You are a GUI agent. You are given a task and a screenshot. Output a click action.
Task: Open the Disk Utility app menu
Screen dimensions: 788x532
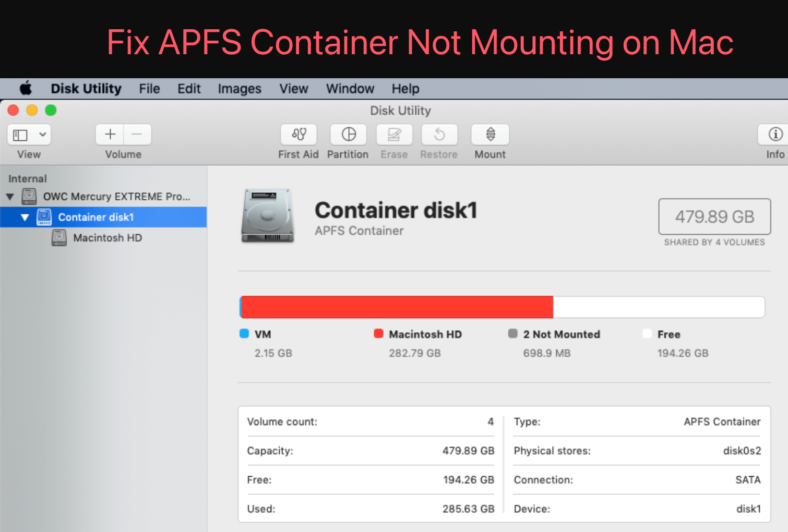[86, 89]
